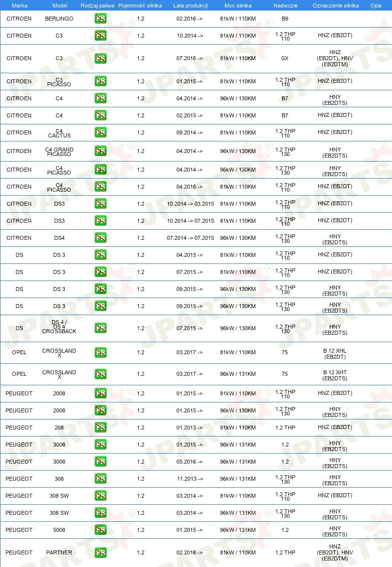
Task: Select the BERLINGO model cell
Action: pos(59,19)
